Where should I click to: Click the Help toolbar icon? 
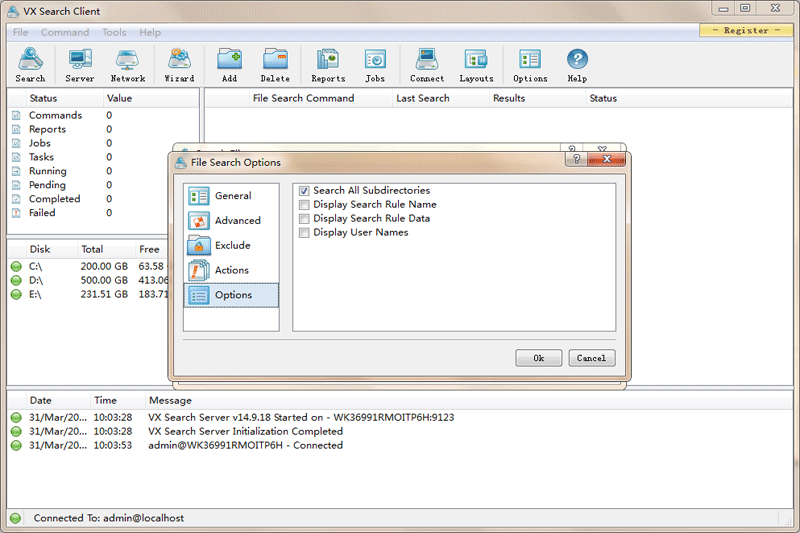point(577,60)
